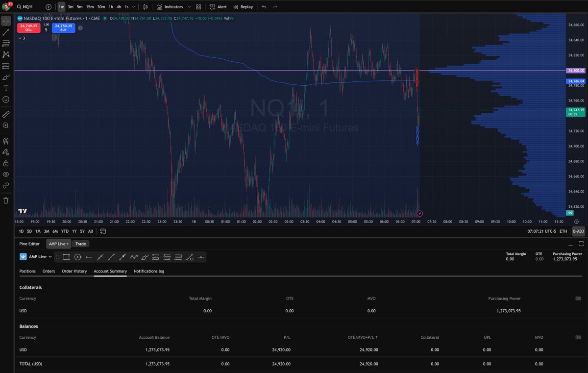Image resolution: width=588 pixels, height=373 pixels.
Task: Select the brush drawing tool in left sidebar
Action: [6, 77]
